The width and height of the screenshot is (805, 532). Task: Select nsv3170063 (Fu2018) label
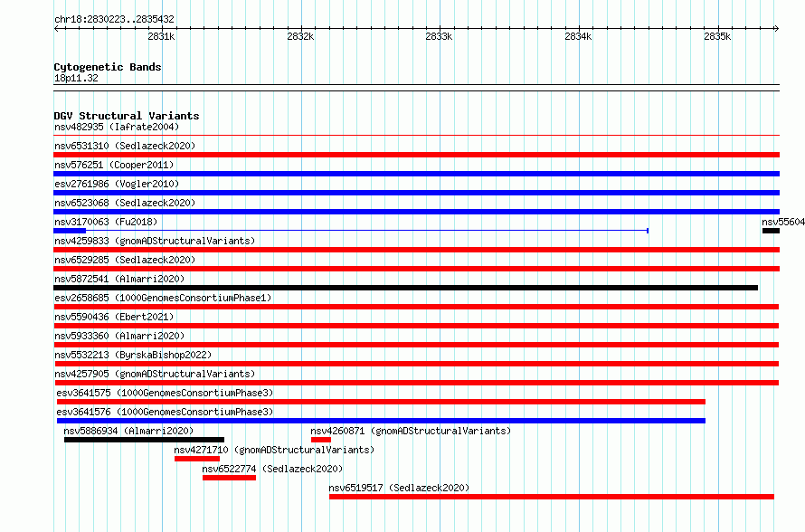tap(106, 222)
